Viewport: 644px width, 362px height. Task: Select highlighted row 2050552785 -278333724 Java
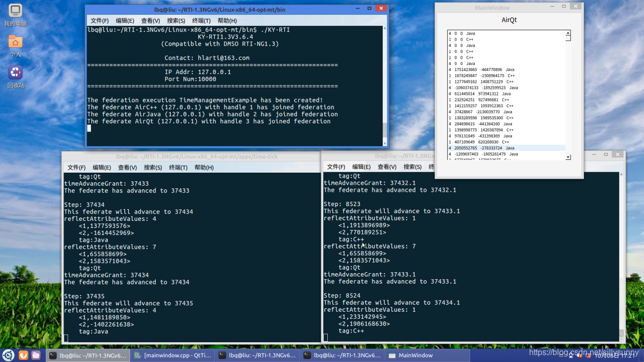506,148
